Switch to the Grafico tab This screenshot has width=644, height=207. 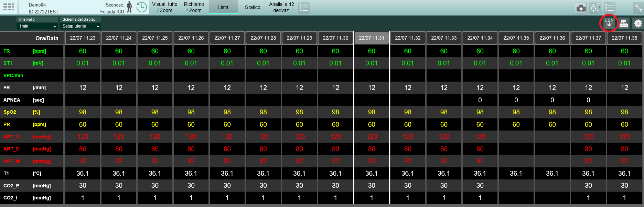tap(253, 7)
